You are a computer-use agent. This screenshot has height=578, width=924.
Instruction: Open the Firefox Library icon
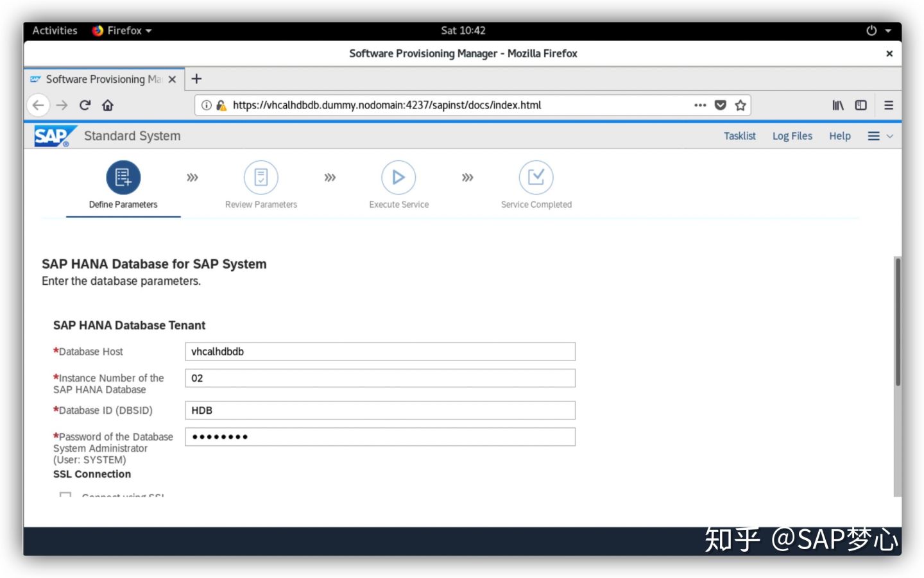coord(838,105)
